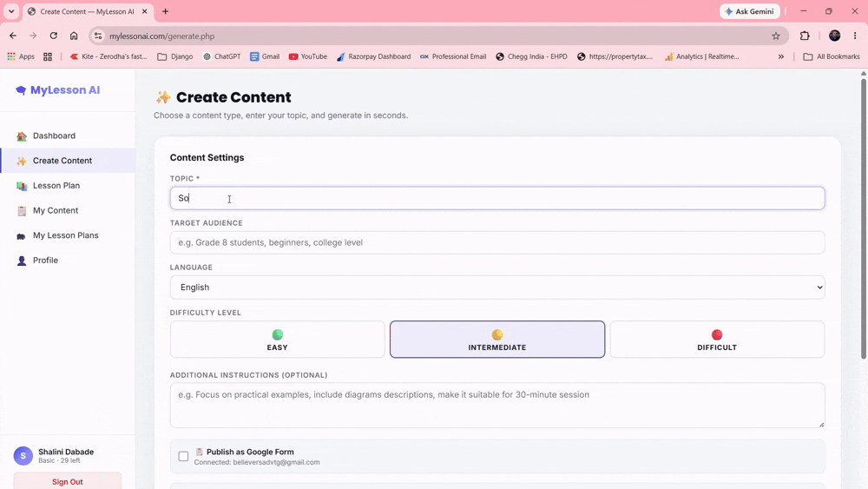Open the Kite - Zerodha bookmark
This screenshot has height=489, width=868.
click(108, 56)
